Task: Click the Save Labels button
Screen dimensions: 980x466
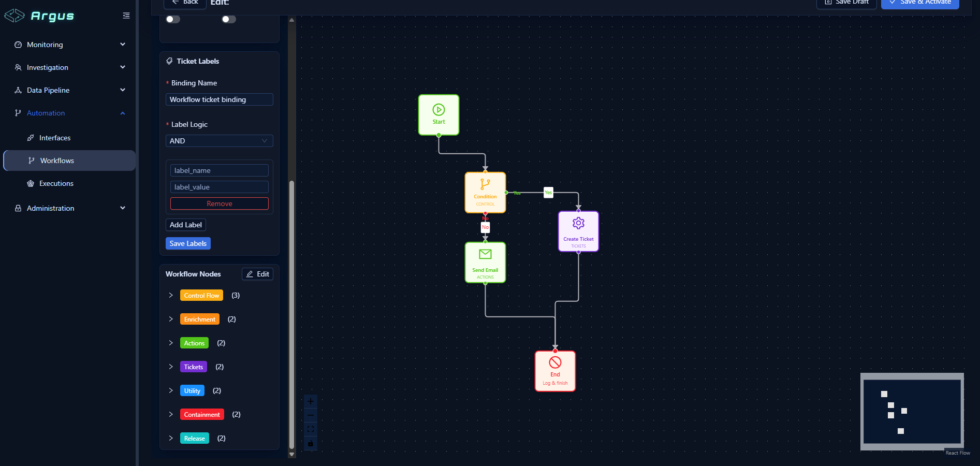Action: coord(188,243)
